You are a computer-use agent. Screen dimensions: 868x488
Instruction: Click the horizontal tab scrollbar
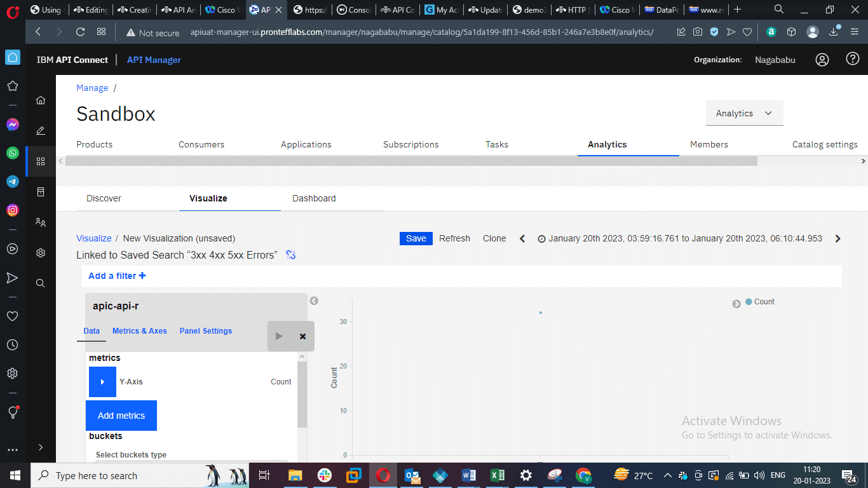click(x=411, y=161)
